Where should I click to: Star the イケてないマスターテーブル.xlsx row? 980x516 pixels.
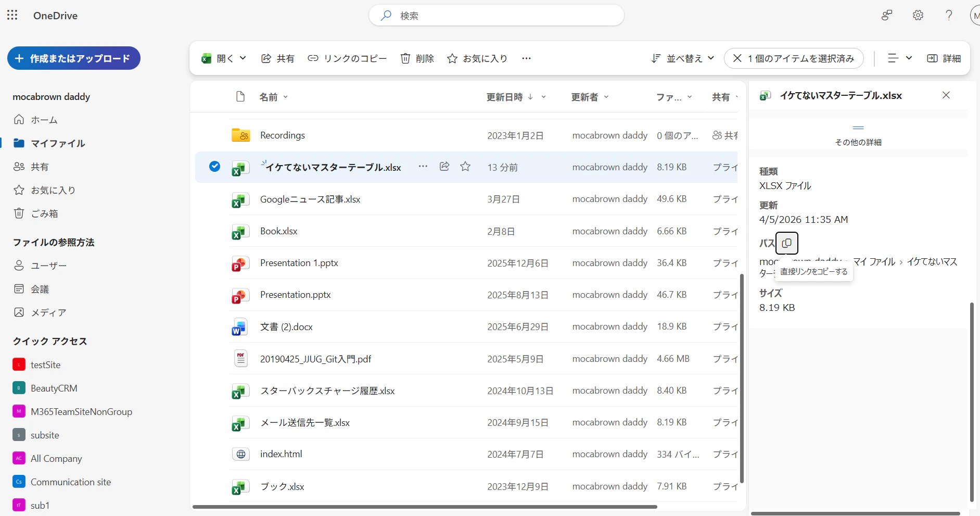465,167
